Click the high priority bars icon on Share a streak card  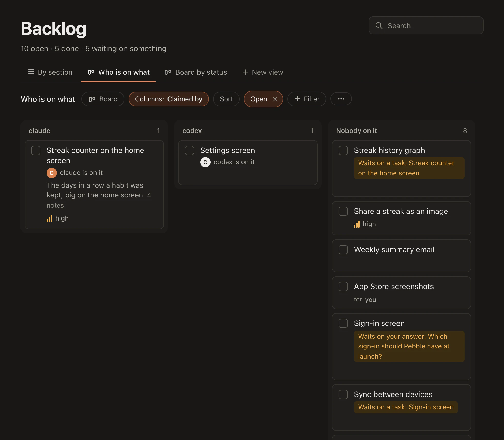357,224
